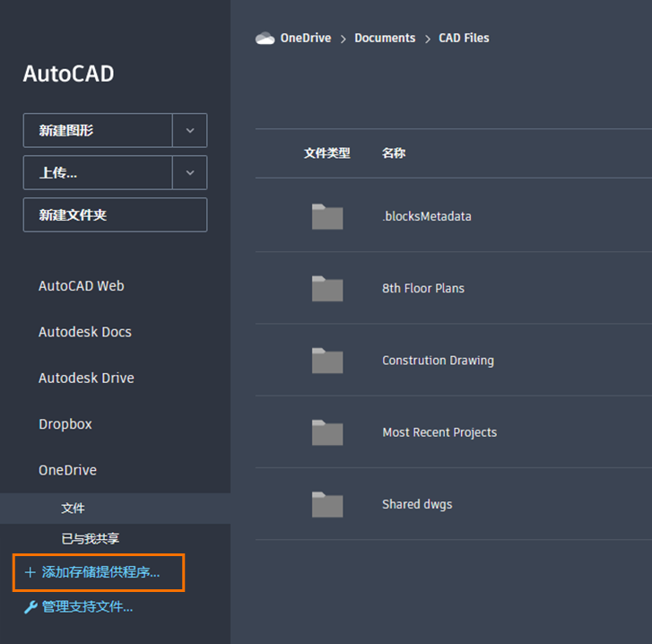
Task: Sort by the 名称 column header
Action: [394, 153]
